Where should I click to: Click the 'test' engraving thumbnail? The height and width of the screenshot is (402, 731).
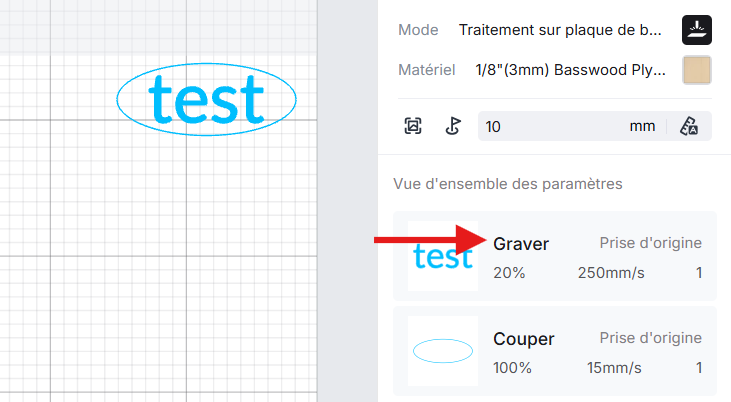tap(442, 257)
